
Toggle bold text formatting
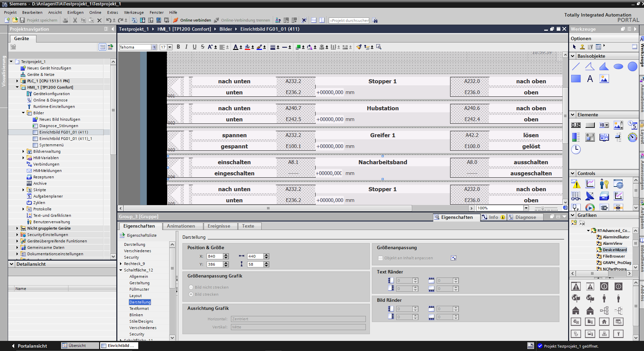178,47
